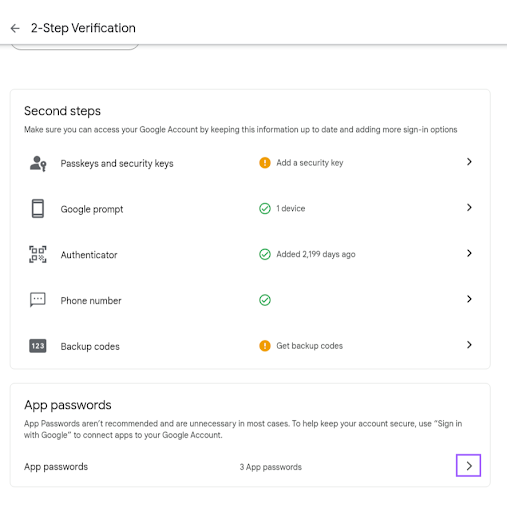Image resolution: width=507 pixels, height=512 pixels.
Task: Select the Backup codes 123 icon
Action: click(x=38, y=346)
